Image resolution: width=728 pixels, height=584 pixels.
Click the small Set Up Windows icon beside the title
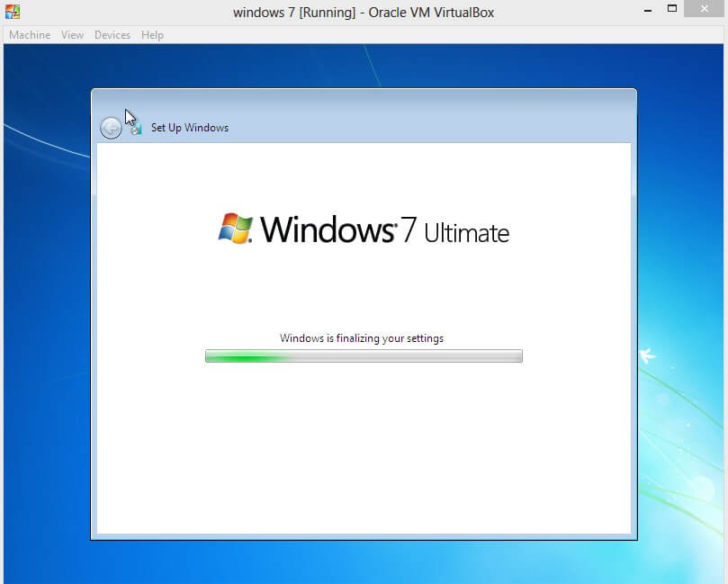[x=136, y=127]
